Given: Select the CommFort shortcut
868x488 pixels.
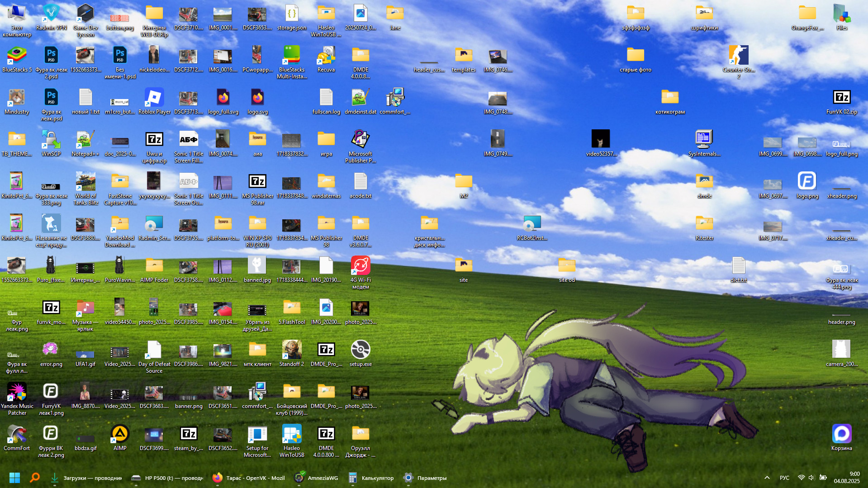Looking at the screenshot, I should pyautogui.click(x=17, y=438).
